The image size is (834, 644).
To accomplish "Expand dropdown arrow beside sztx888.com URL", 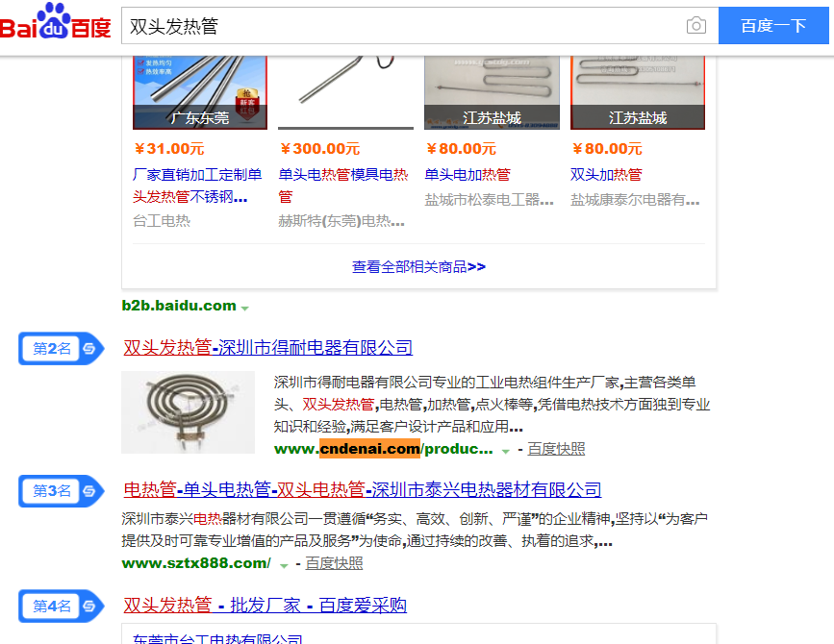I will [284, 565].
